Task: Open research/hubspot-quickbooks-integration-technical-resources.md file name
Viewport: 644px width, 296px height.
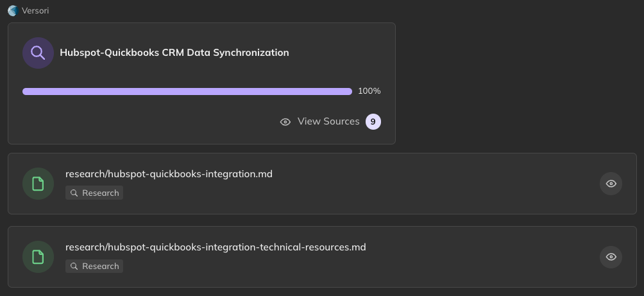Action: 216,247
